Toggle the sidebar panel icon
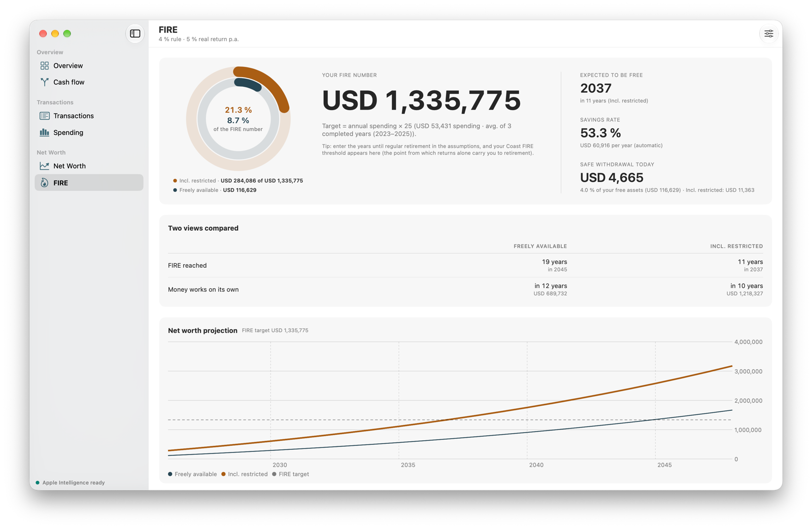812x529 pixels. (135, 33)
